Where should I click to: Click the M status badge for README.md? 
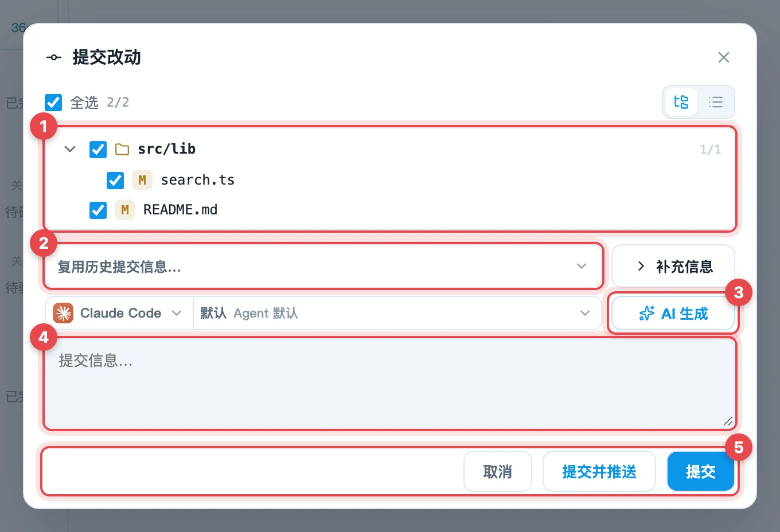coord(125,210)
